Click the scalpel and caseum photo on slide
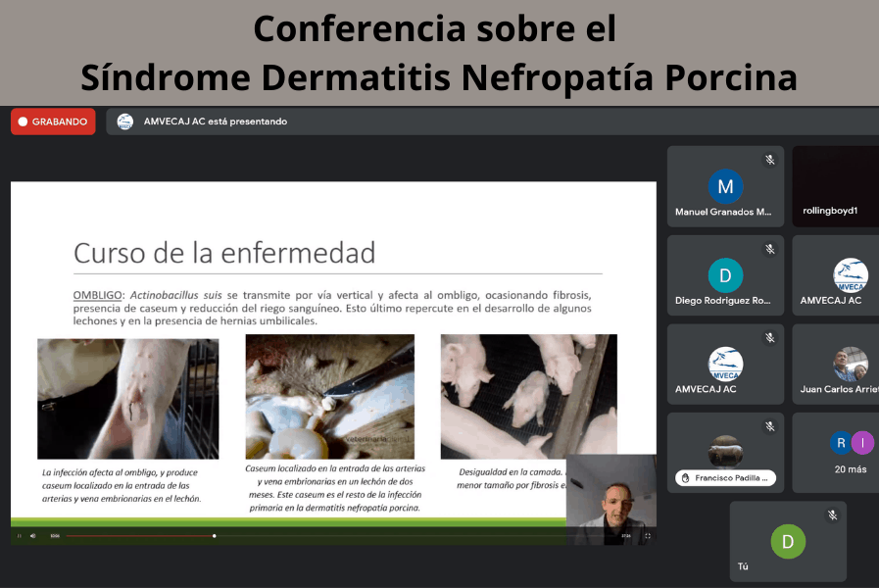Image resolution: width=879 pixels, height=588 pixels. [x=329, y=396]
